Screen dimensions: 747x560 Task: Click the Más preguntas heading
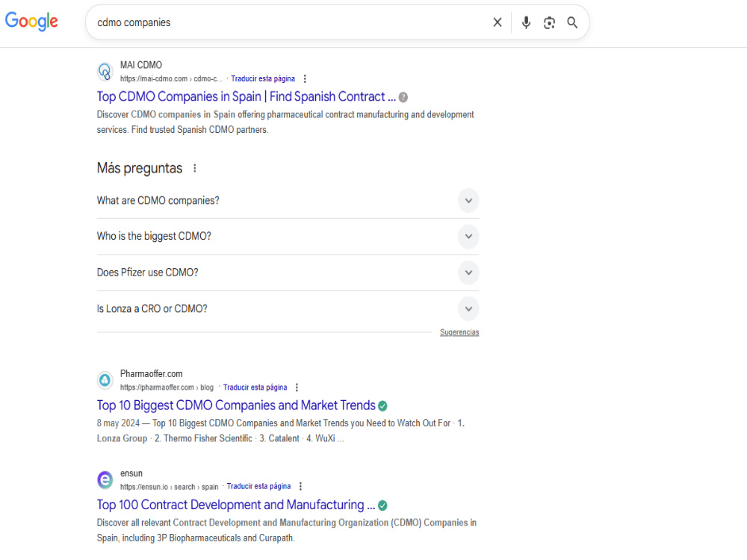tap(140, 168)
